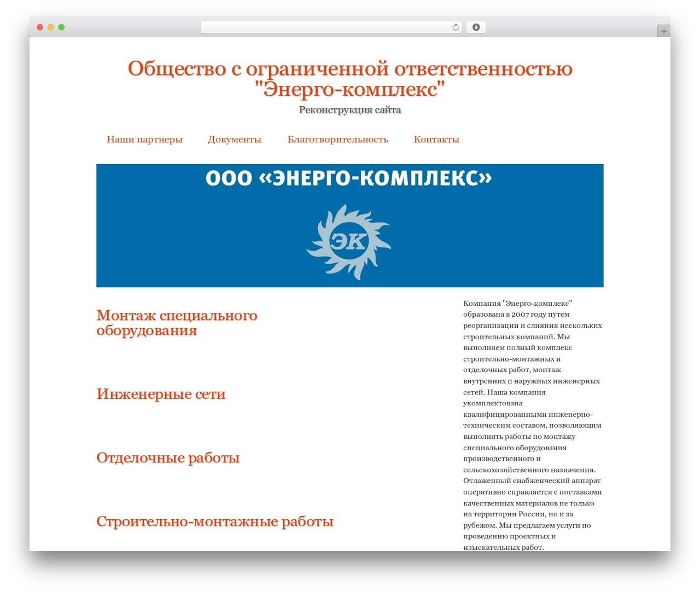Click the Реконструкция сайта tagline
This screenshot has width=700, height=593.
pos(350,110)
